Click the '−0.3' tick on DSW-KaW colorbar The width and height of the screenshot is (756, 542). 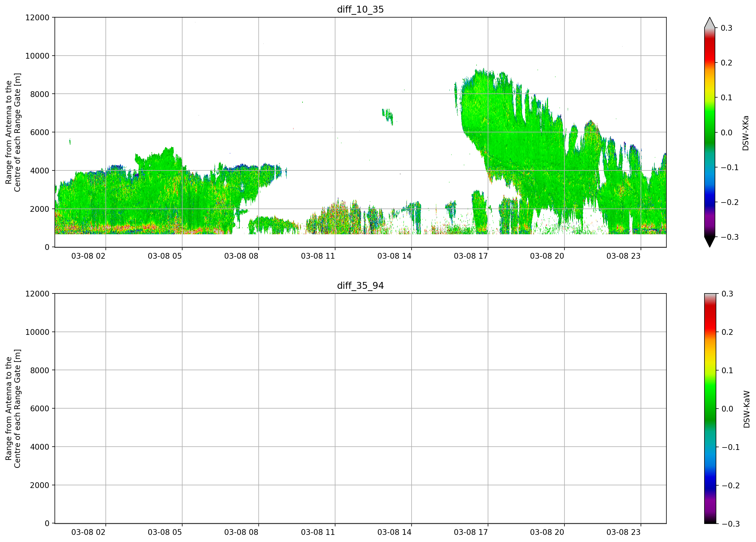coord(731,524)
